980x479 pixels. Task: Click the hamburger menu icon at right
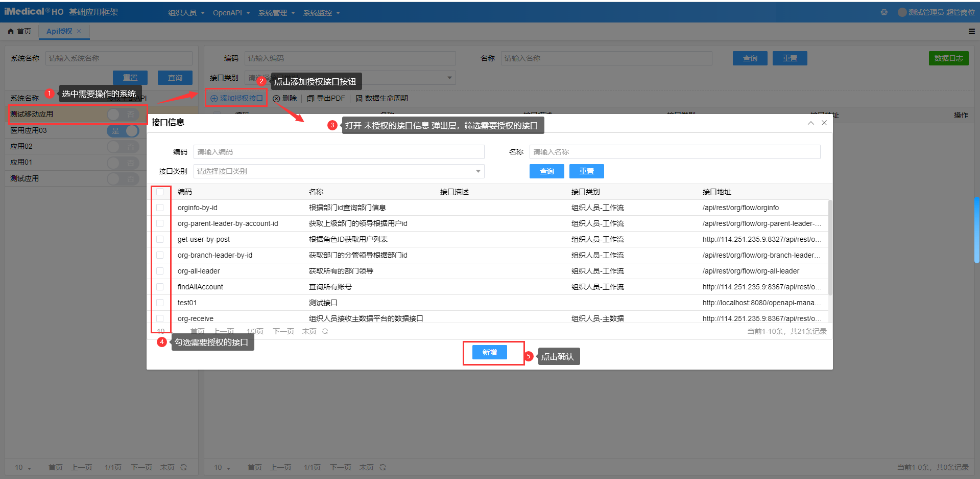(971, 31)
